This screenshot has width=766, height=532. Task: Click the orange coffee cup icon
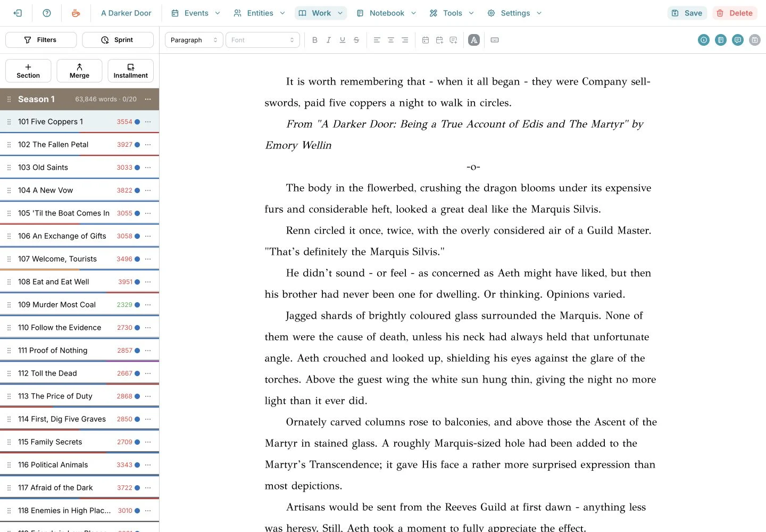click(76, 13)
